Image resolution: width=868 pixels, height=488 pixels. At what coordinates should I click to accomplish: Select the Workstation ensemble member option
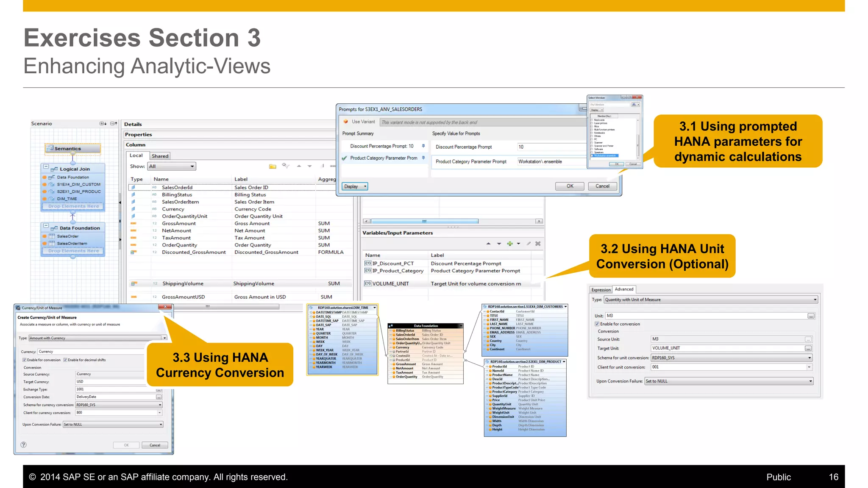pos(604,156)
